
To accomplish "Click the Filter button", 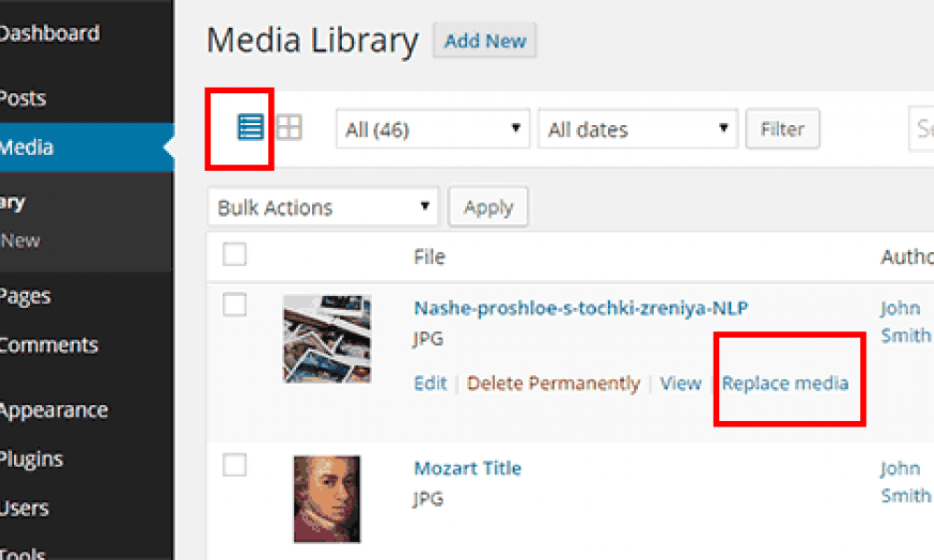I will point(782,130).
